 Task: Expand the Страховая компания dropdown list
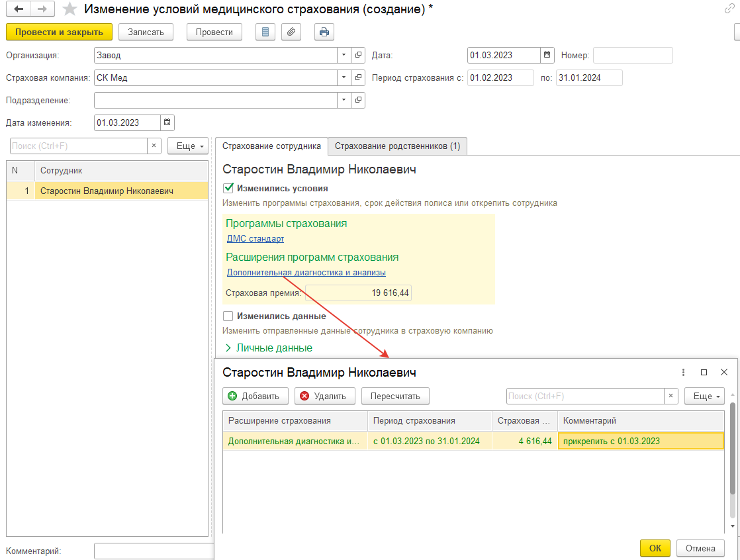click(344, 78)
